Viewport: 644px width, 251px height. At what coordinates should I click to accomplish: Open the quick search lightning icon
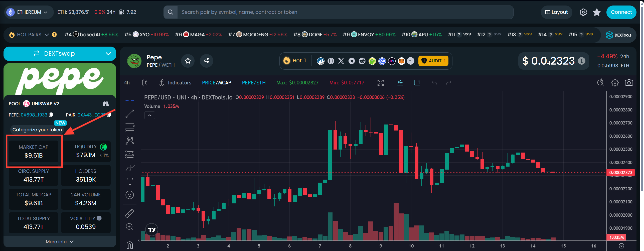pos(601,83)
